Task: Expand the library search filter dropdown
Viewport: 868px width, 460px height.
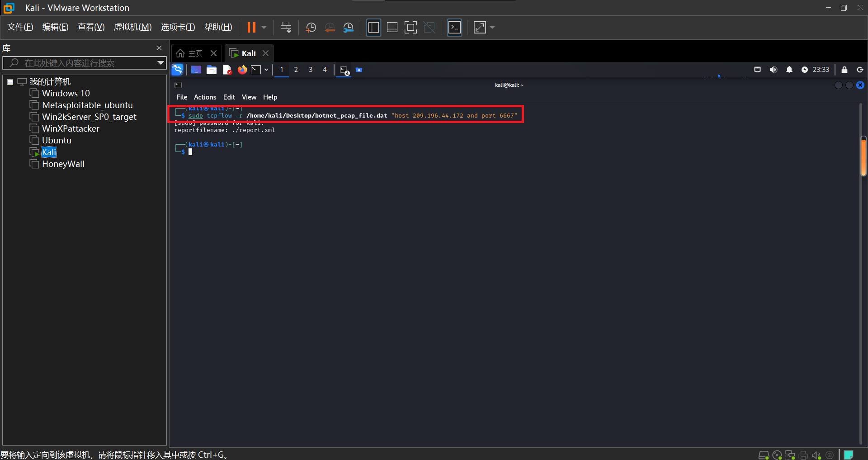Action: point(160,63)
